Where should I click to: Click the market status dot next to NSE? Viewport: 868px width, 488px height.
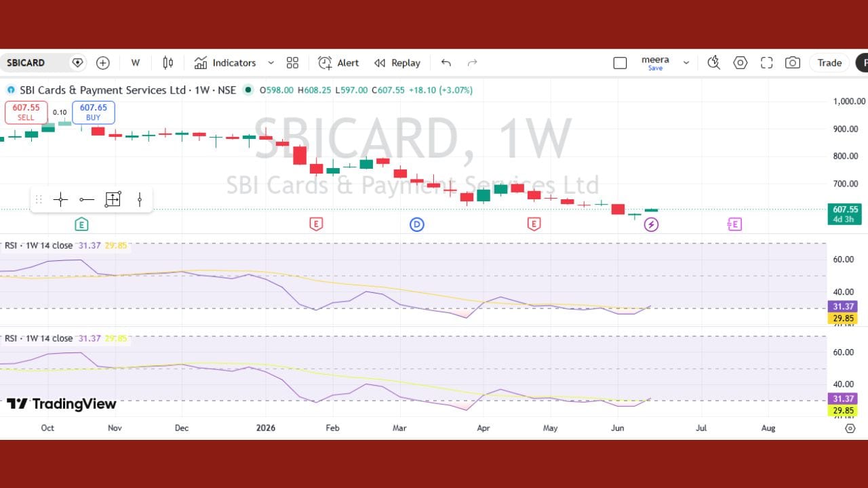(248, 89)
